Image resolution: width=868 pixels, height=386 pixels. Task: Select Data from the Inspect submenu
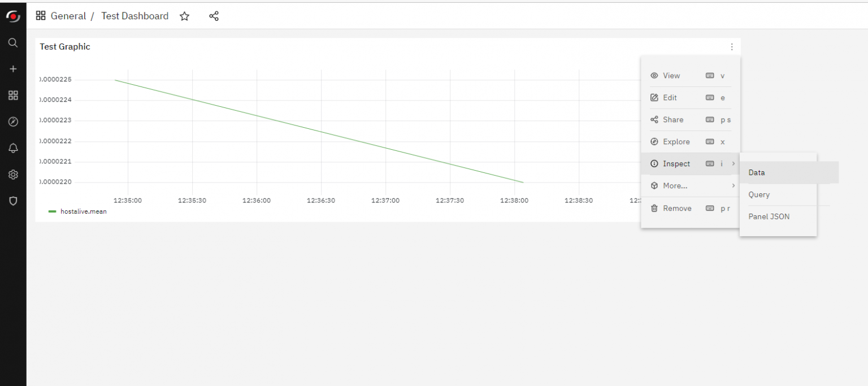(x=756, y=172)
